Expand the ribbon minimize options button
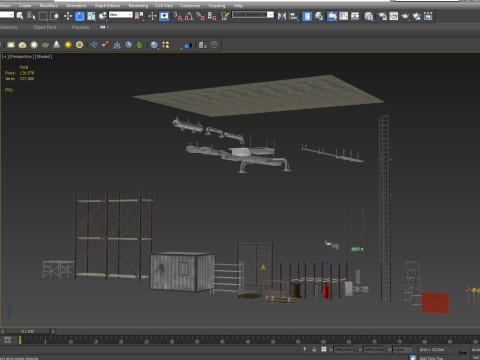 click(x=104, y=27)
